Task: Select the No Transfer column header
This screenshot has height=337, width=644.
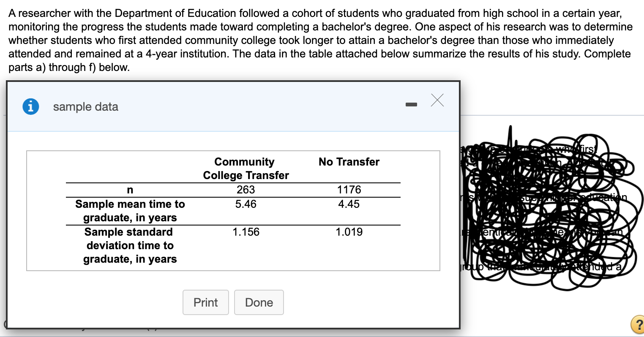Action: click(x=349, y=162)
